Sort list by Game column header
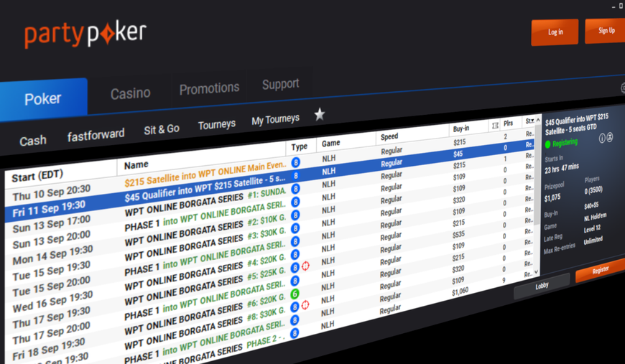625x364 pixels. pyautogui.click(x=331, y=143)
